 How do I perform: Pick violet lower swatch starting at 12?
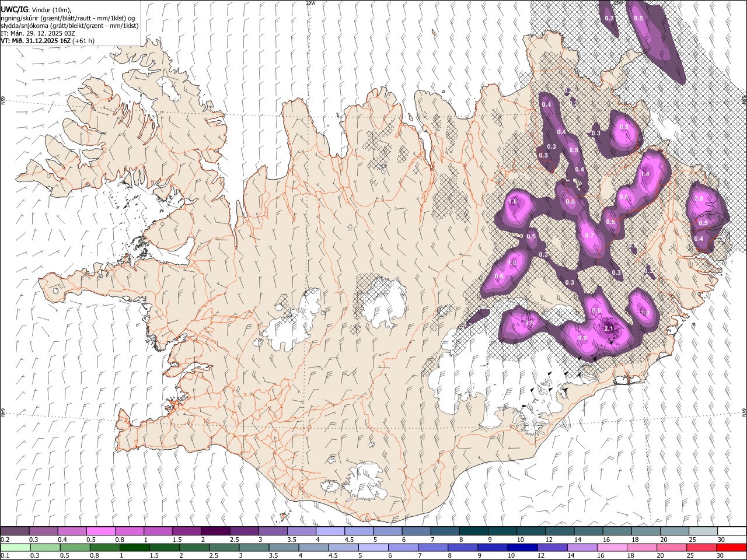[552, 547]
